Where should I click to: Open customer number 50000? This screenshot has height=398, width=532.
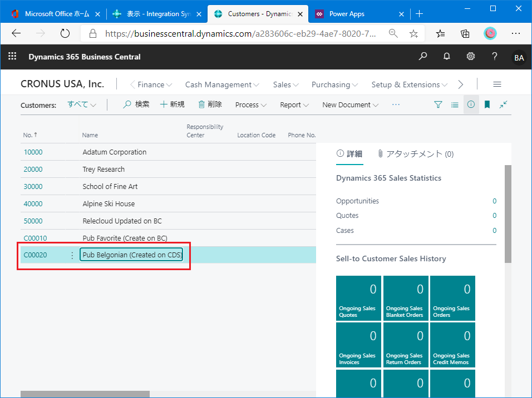33,221
